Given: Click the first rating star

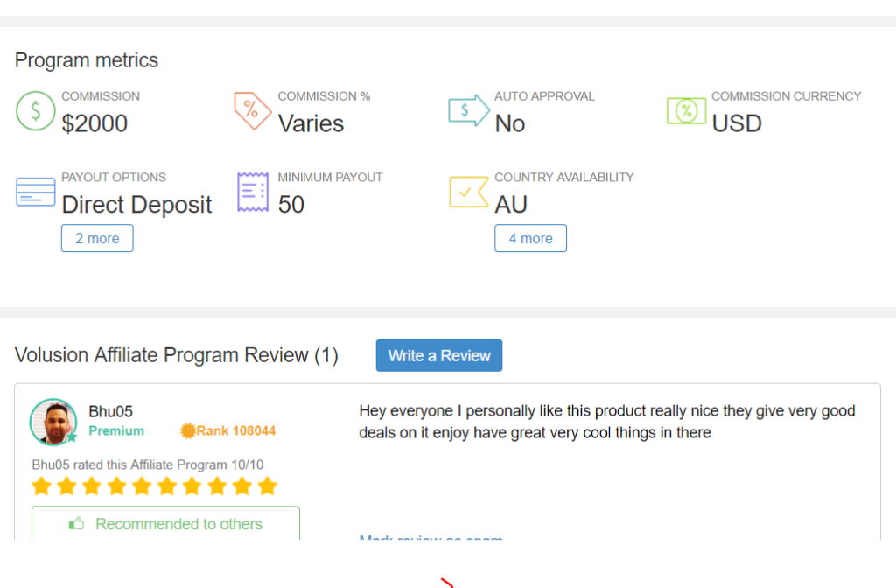Looking at the screenshot, I should [x=42, y=486].
